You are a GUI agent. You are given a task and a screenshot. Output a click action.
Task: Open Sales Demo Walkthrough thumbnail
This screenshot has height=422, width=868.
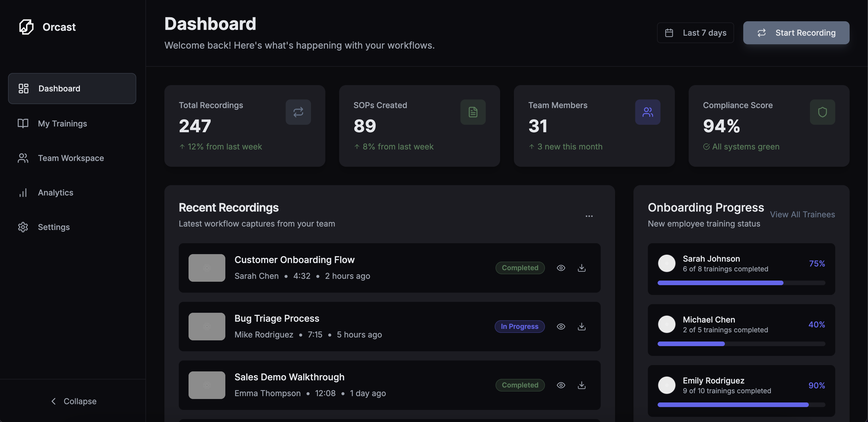(x=207, y=385)
